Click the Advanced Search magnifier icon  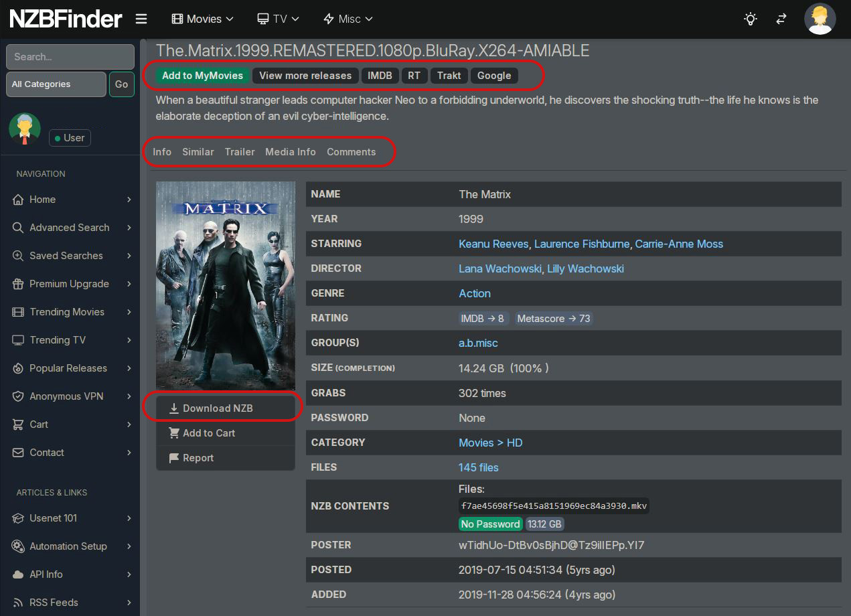(x=18, y=228)
